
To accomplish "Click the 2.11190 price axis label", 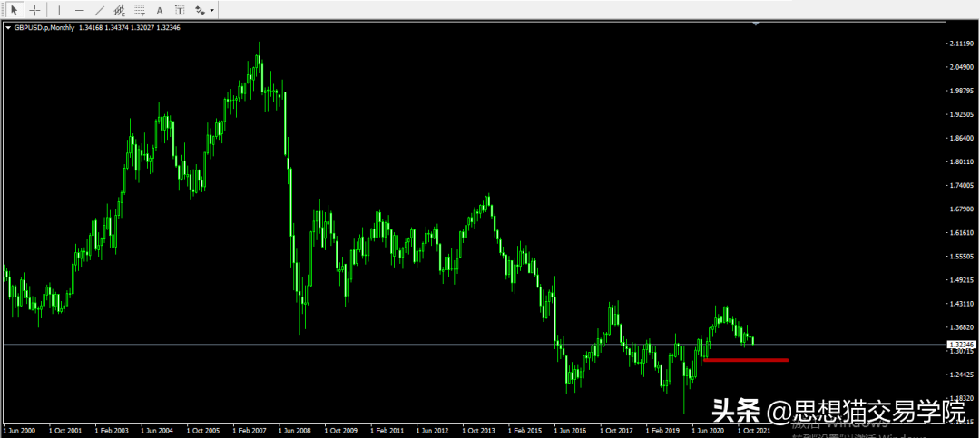I will click(x=962, y=44).
